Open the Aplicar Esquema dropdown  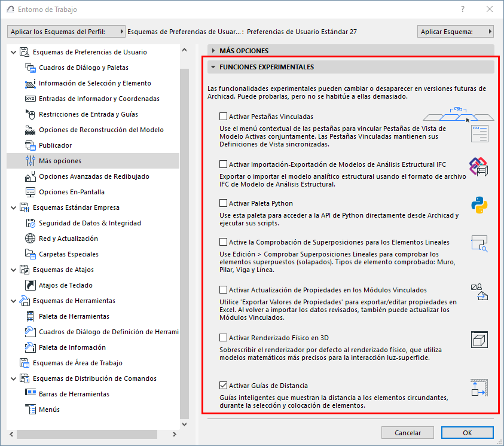point(456,32)
